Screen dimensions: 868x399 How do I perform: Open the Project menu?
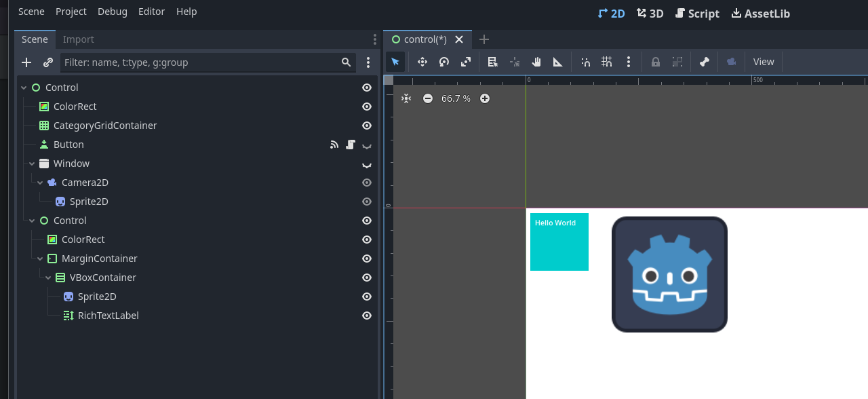tap(71, 12)
